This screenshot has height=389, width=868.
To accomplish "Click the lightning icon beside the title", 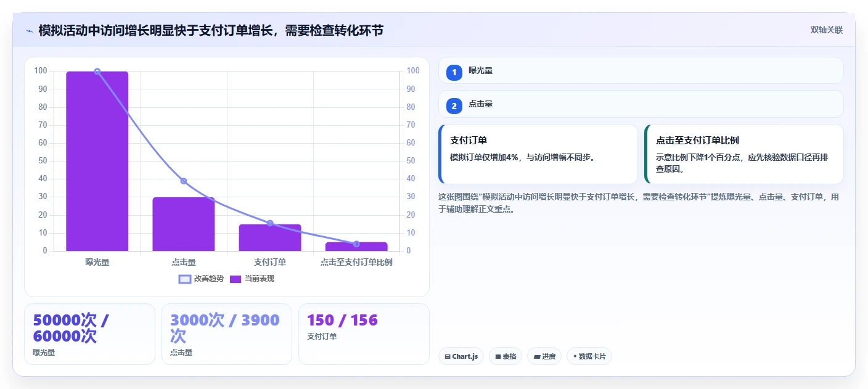I will click(29, 30).
